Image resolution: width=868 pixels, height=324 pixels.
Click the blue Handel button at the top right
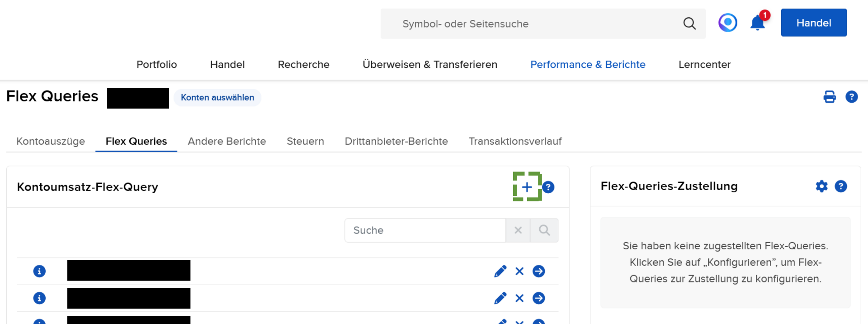point(814,23)
